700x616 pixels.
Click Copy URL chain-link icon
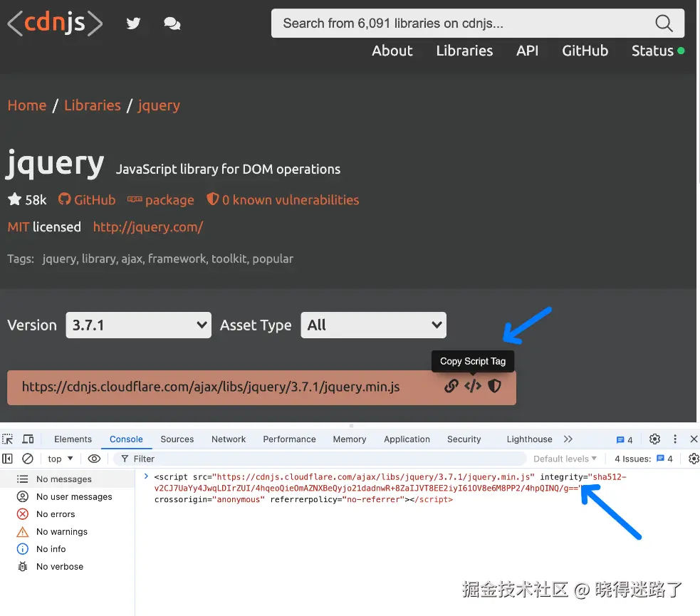451,386
